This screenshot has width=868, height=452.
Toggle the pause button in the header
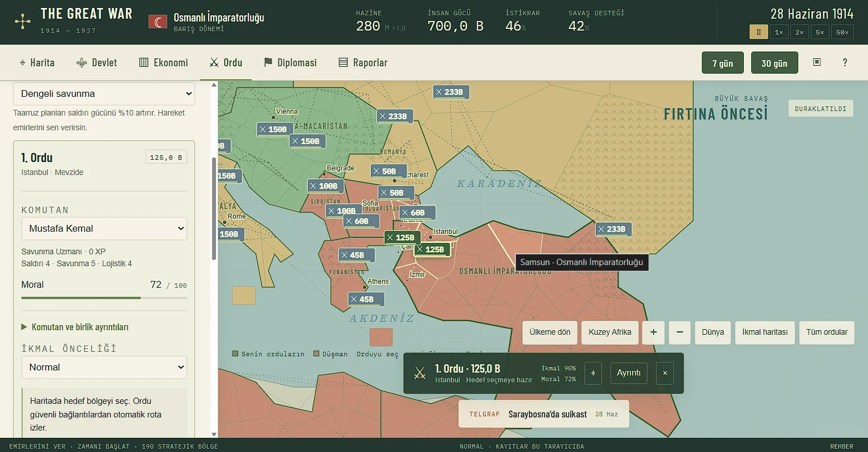click(x=759, y=32)
